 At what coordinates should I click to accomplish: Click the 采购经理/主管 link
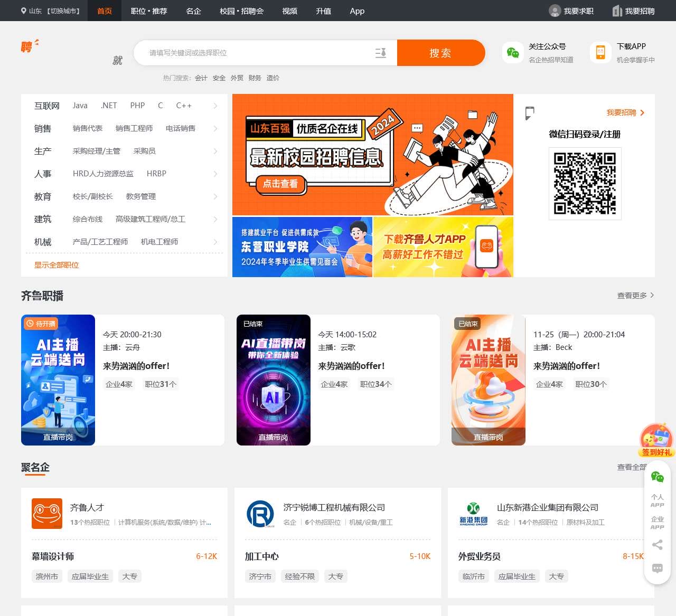(x=97, y=151)
